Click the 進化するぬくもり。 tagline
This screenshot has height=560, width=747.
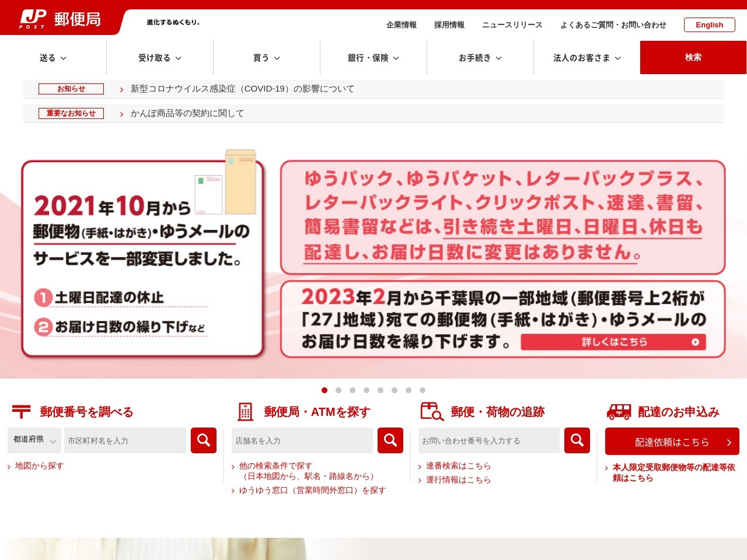coord(173,22)
